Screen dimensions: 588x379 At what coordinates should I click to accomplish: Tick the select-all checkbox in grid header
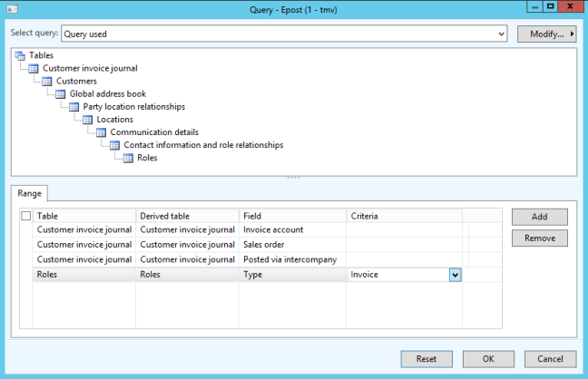pos(26,216)
